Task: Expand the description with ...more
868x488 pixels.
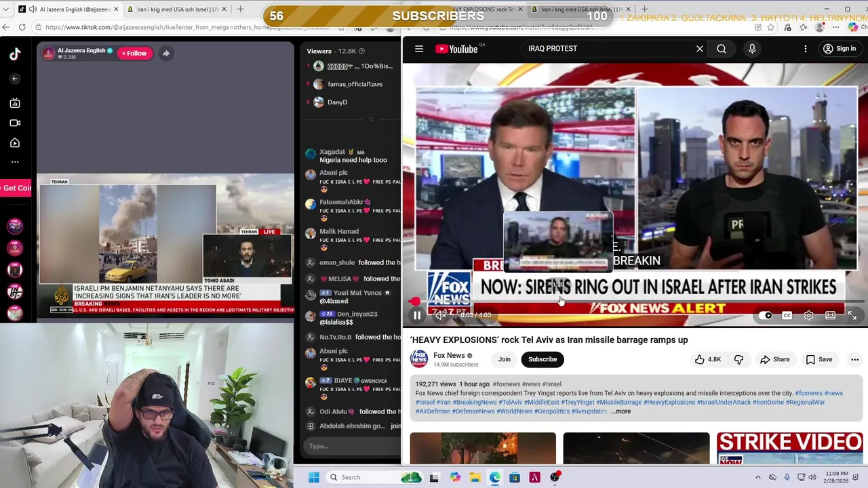Action: tap(620, 411)
